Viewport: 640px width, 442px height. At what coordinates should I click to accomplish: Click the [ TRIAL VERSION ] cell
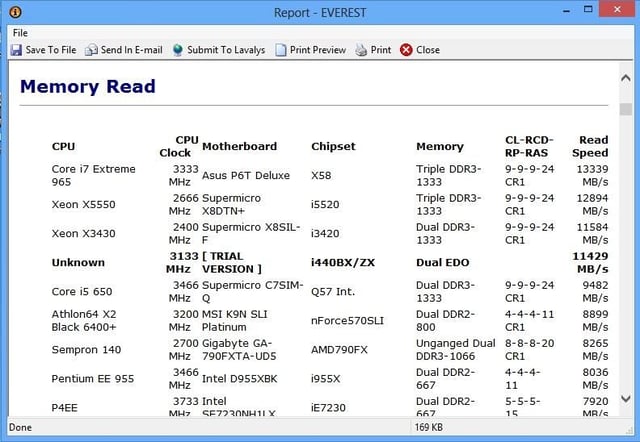(x=232, y=262)
